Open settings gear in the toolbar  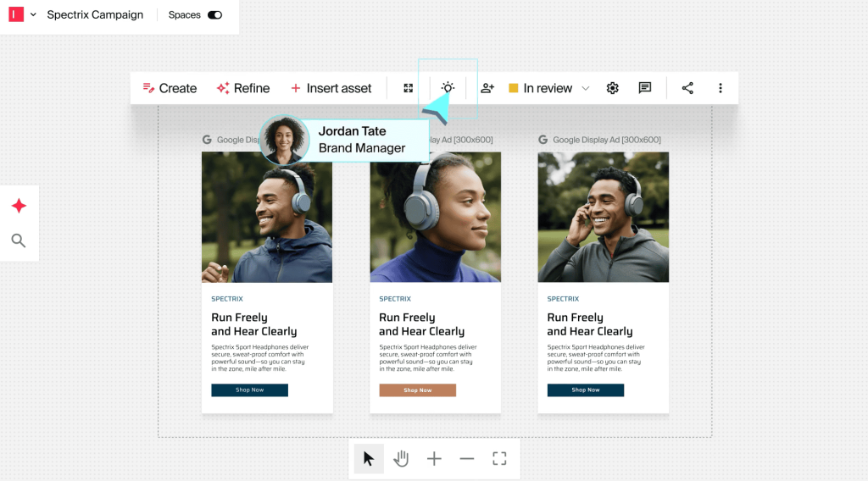pos(613,88)
